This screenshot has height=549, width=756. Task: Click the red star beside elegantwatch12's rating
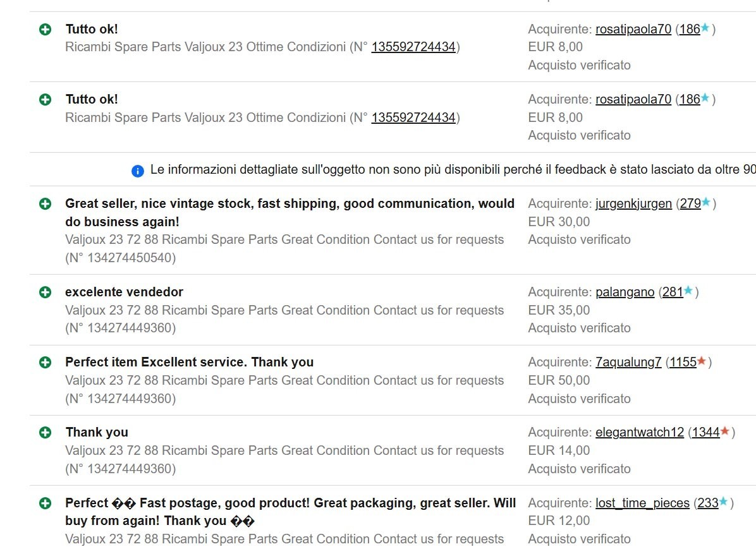point(724,431)
